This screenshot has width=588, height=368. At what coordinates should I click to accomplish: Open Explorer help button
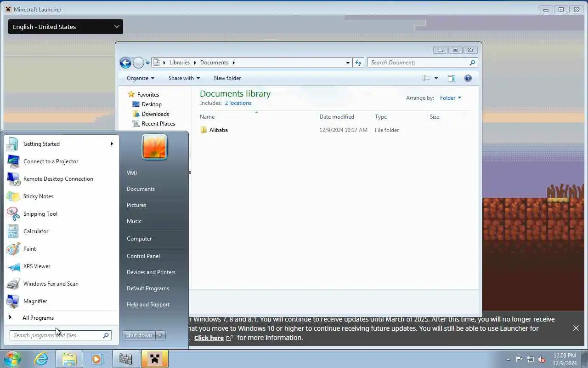[468, 78]
